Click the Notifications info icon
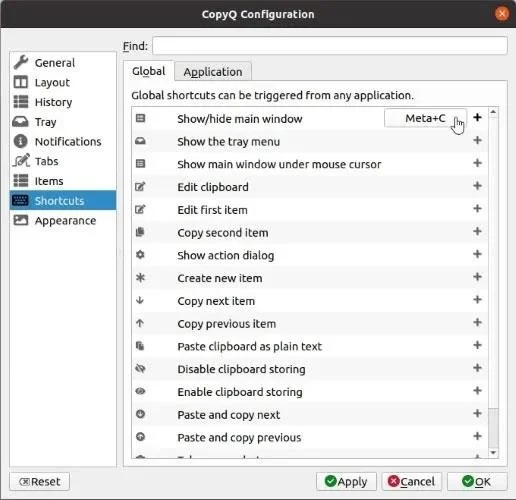Viewport: 516px width, 500px height. (x=20, y=141)
